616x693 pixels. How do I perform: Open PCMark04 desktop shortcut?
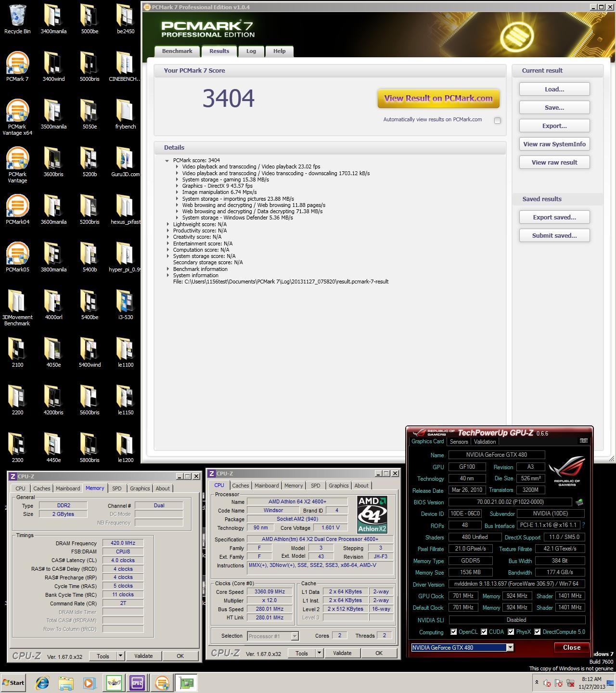[x=17, y=209]
